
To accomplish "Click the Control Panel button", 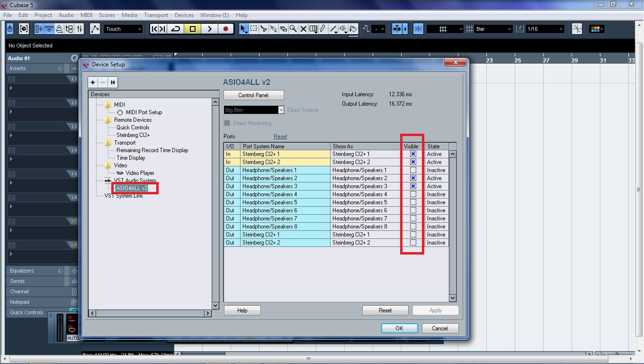I will point(253,94).
